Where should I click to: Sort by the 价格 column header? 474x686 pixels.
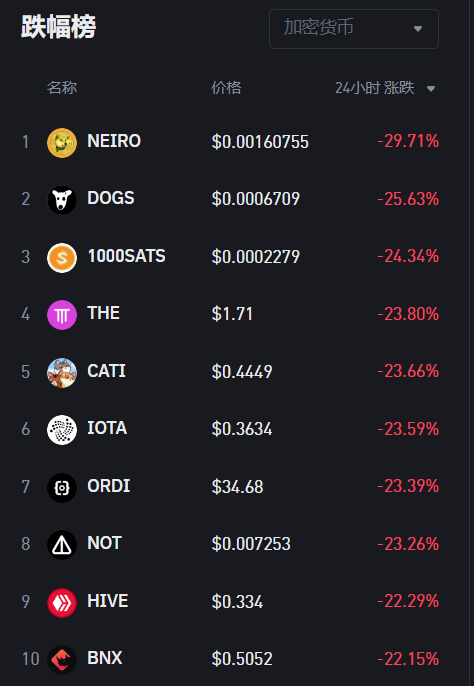coord(226,88)
